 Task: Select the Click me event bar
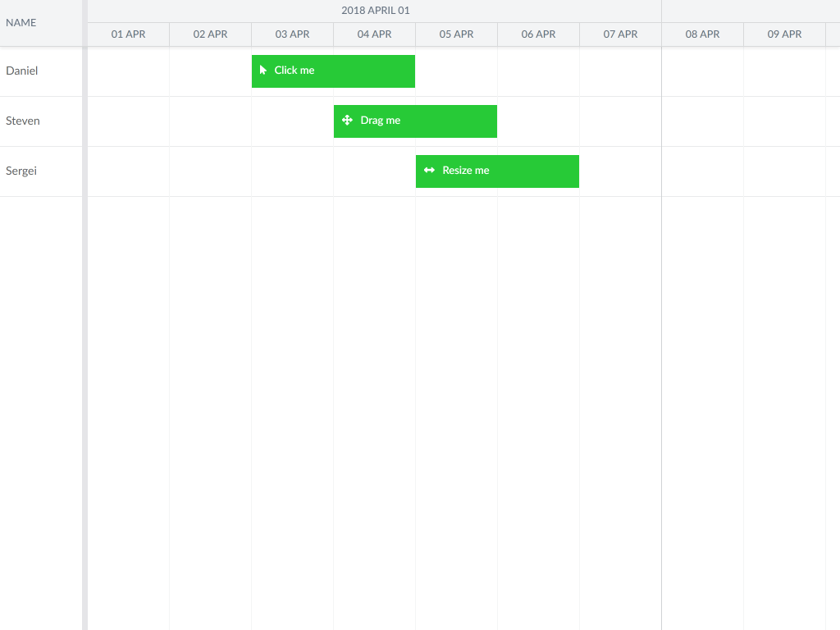click(x=333, y=71)
